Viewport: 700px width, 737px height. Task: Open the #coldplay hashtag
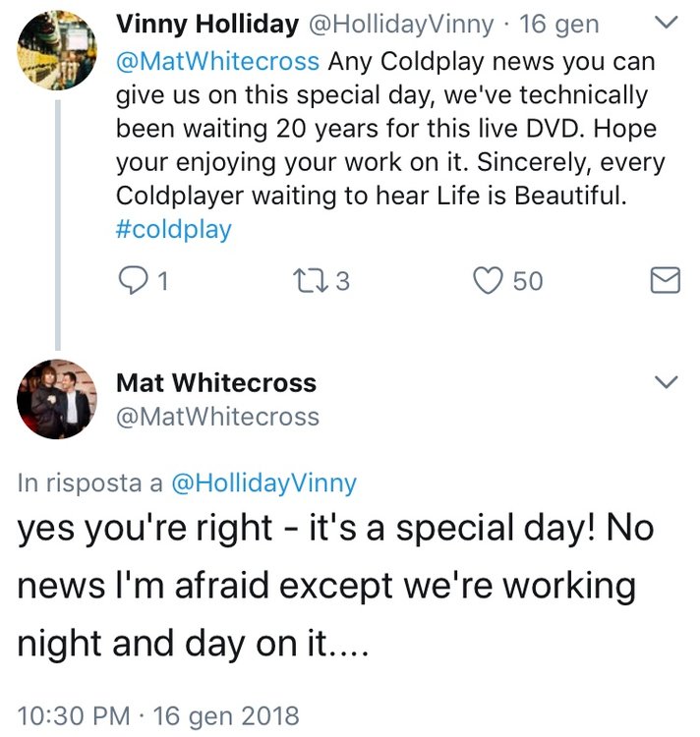[x=174, y=230]
